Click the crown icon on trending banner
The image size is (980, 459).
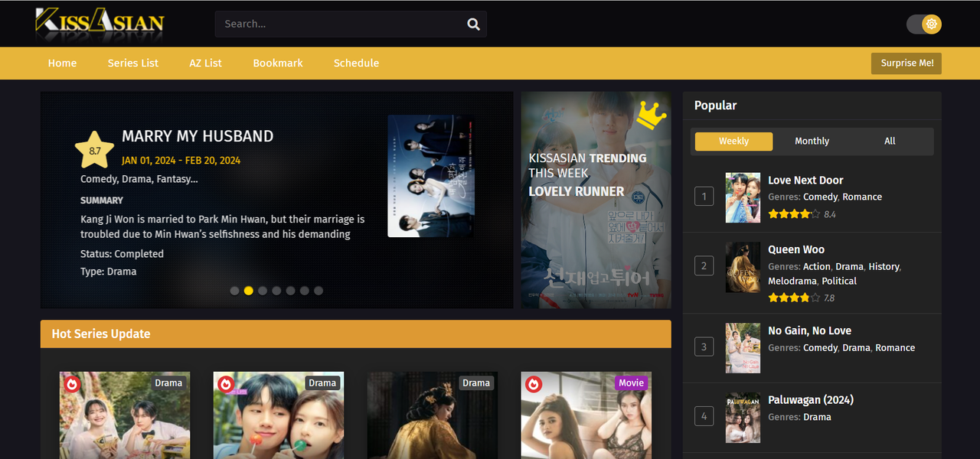[x=651, y=115]
